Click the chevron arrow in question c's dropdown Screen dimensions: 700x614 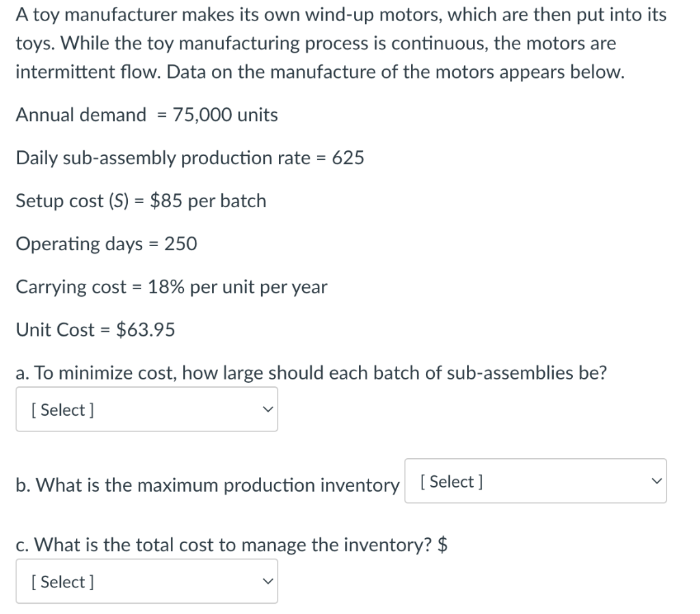[268, 582]
